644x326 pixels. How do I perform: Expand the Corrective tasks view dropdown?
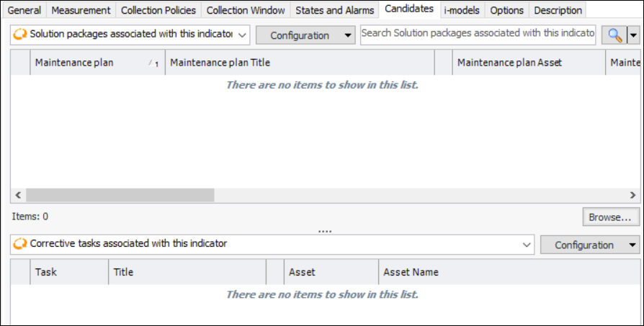[x=527, y=245]
